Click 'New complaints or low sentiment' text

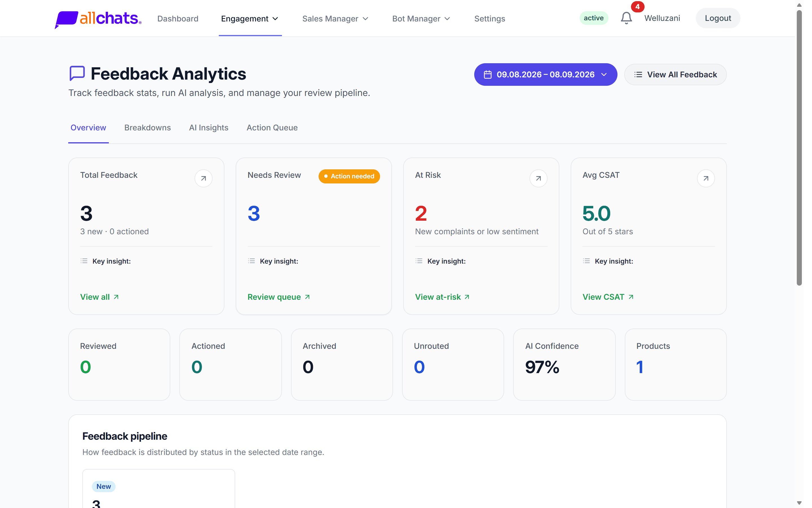tap(476, 231)
